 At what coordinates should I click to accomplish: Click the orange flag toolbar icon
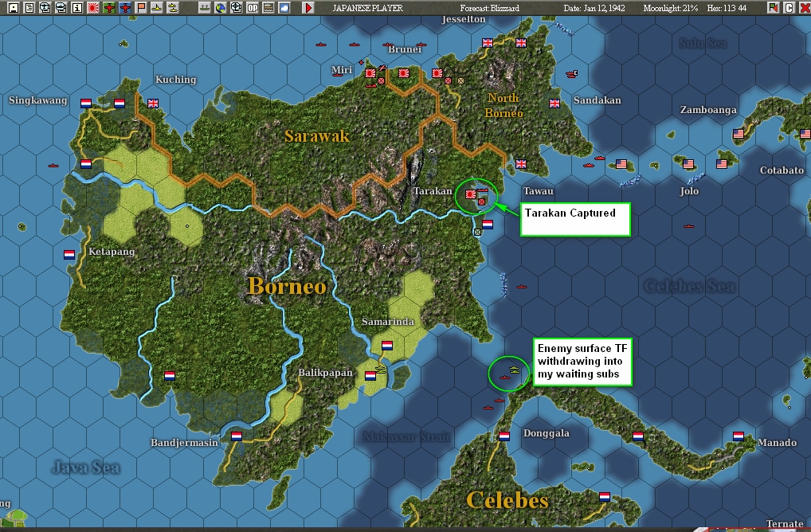click(x=141, y=8)
